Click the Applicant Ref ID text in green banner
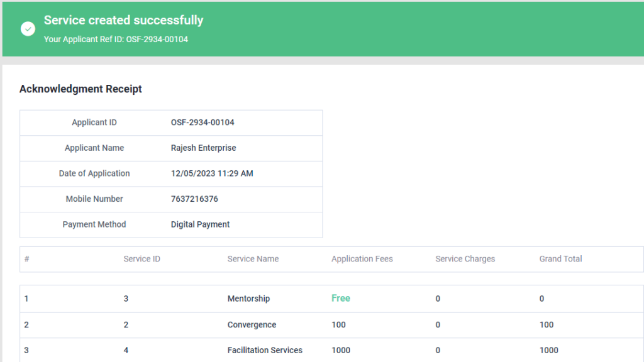644x362 pixels. [116, 40]
